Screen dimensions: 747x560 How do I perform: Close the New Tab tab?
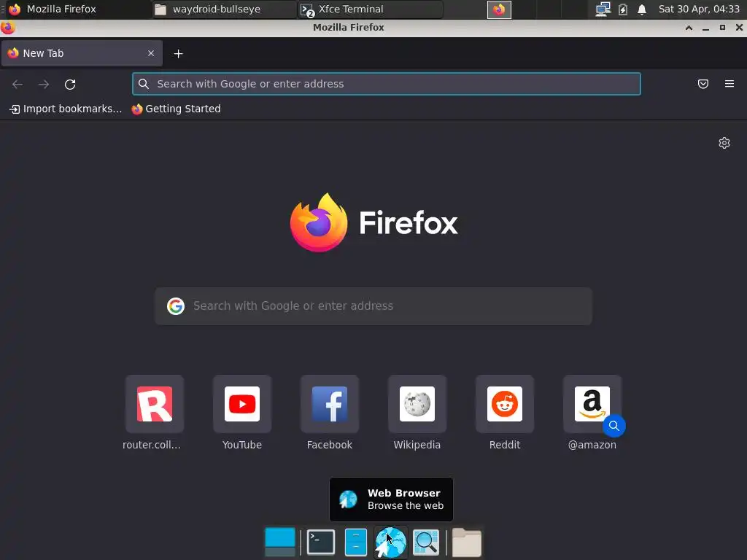click(x=150, y=53)
